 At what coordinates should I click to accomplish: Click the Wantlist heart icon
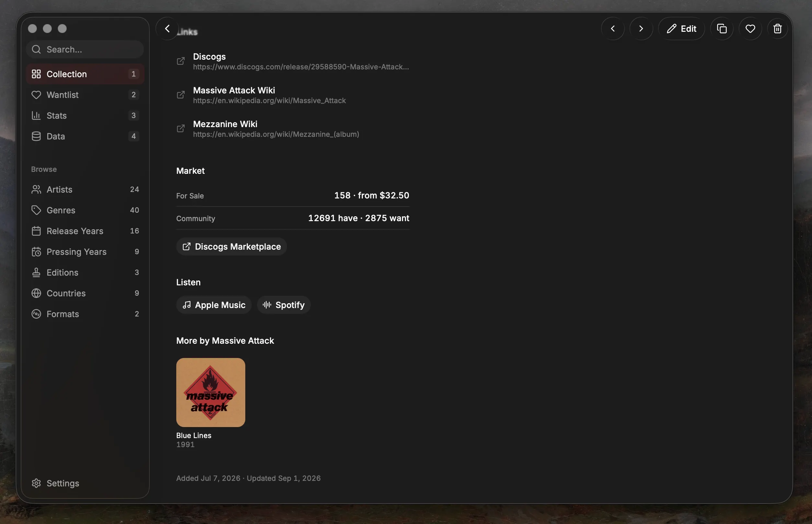pos(36,95)
